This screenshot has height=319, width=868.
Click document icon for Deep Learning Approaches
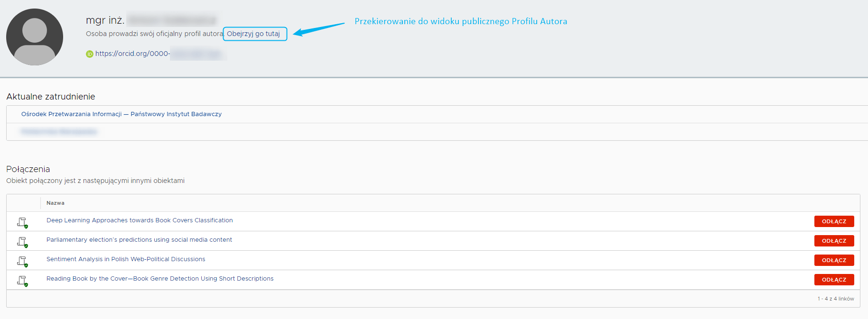pyautogui.click(x=22, y=222)
